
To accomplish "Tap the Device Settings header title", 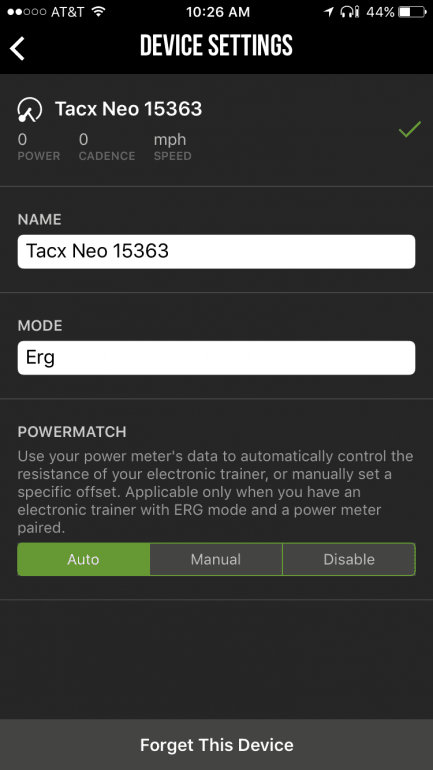I will pyautogui.click(x=216, y=46).
